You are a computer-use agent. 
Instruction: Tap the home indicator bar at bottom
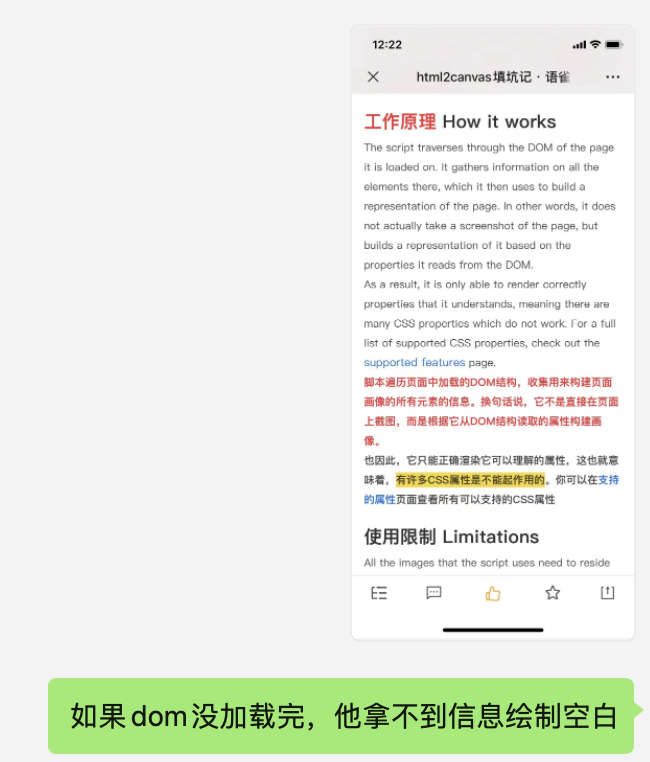click(493, 630)
